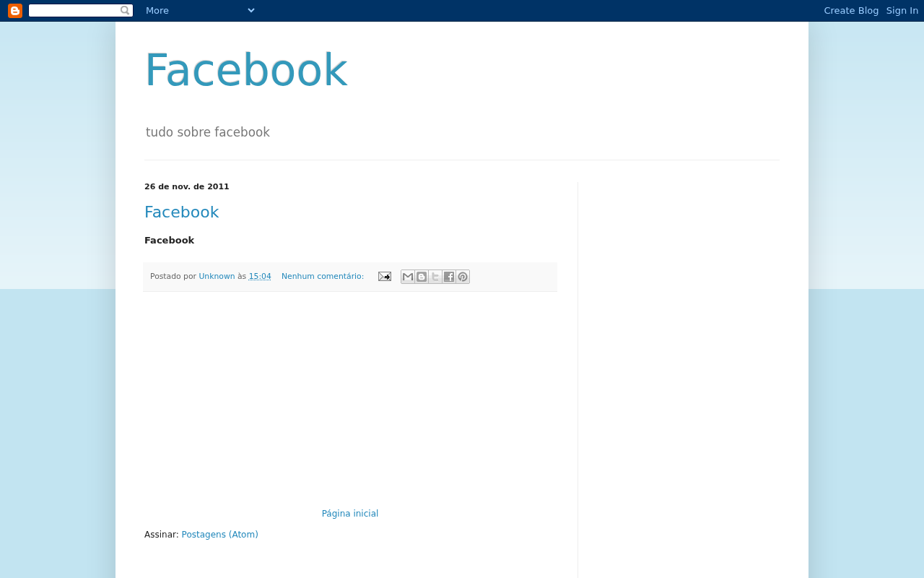Viewport: 924px width, 578px height.
Task: Share post on Twitter icon
Action: click(x=435, y=277)
